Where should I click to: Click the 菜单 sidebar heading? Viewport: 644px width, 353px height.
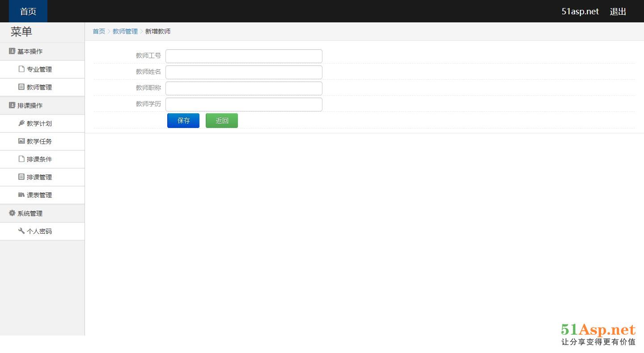tap(21, 32)
